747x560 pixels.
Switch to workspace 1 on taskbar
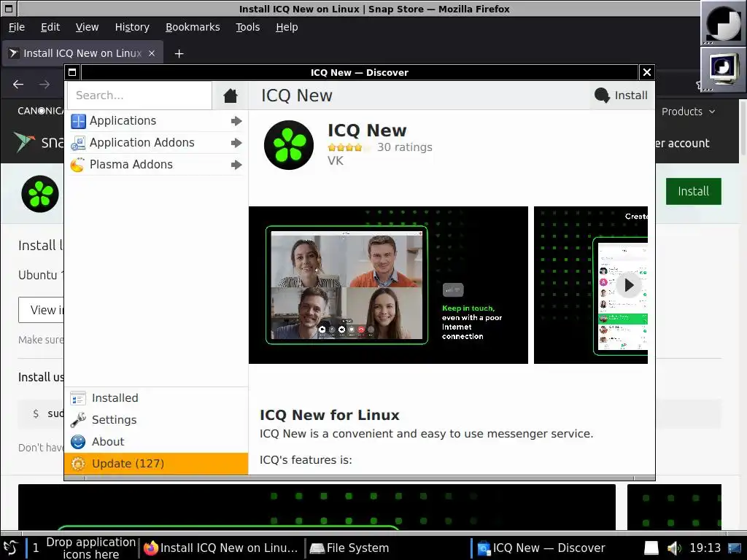coord(36,548)
